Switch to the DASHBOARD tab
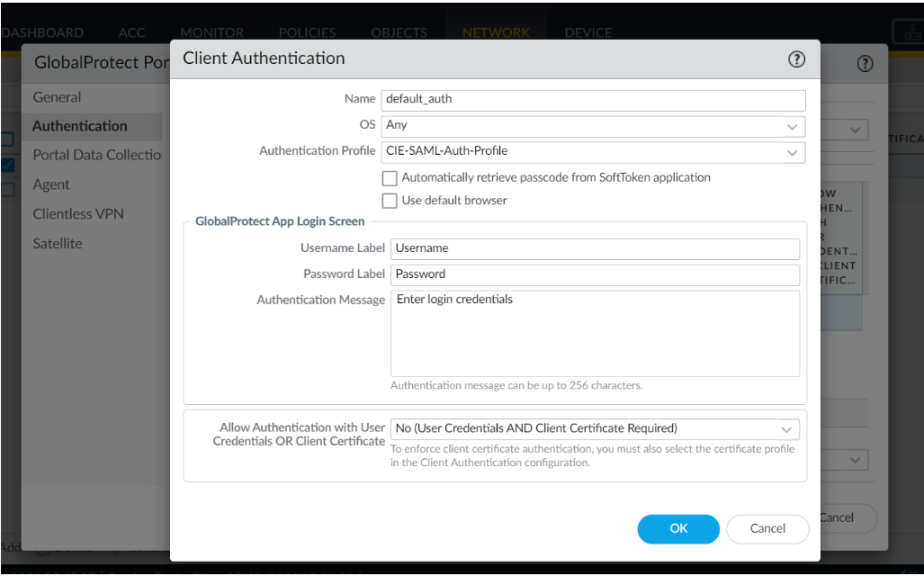Viewport: 924px width, 576px height. (x=42, y=32)
